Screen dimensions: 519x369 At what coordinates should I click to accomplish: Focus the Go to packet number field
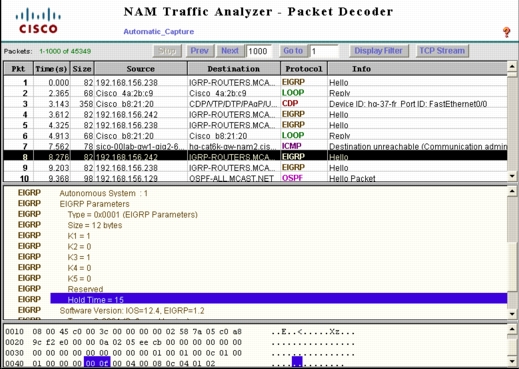(x=324, y=51)
